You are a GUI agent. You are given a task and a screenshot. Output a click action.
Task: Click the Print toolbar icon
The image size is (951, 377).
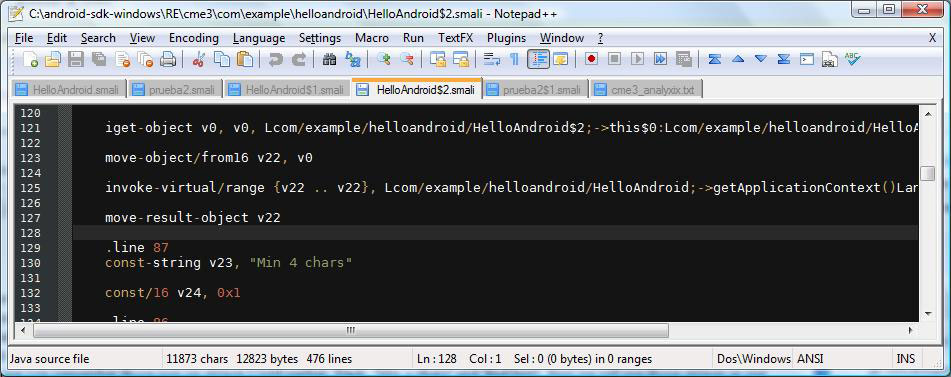(168, 59)
